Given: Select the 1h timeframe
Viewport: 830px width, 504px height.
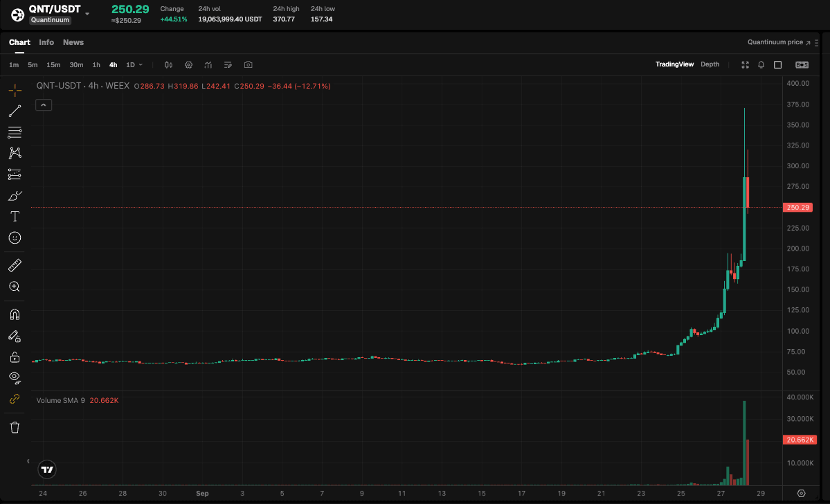Looking at the screenshot, I should (x=96, y=64).
